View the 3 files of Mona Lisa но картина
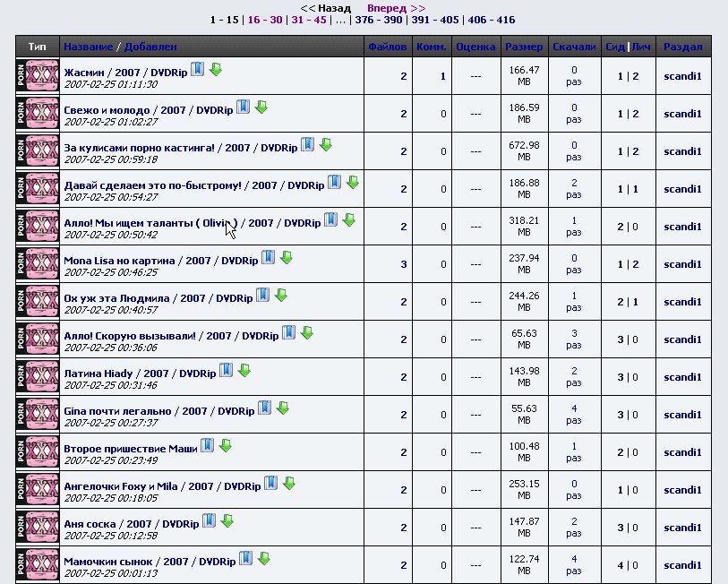This screenshot has width=728, height=584. 404,264
